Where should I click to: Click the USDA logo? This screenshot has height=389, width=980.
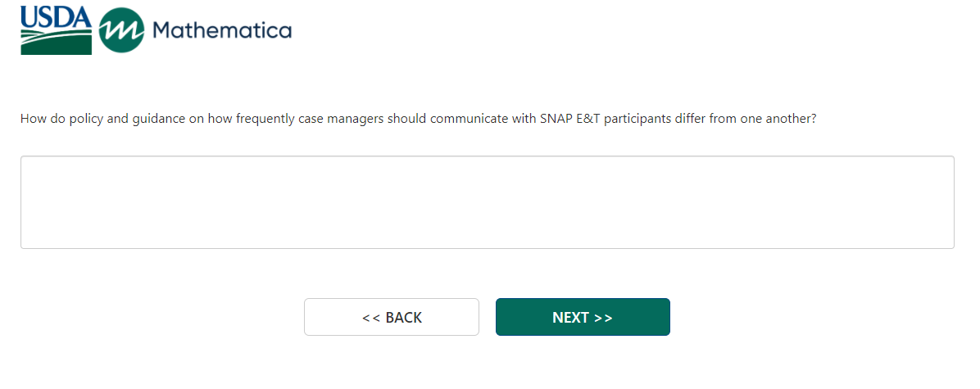click(56, 30)
